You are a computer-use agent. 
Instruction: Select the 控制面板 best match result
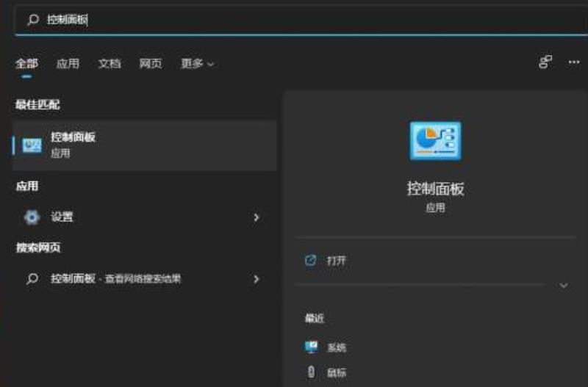coord(145,145)
